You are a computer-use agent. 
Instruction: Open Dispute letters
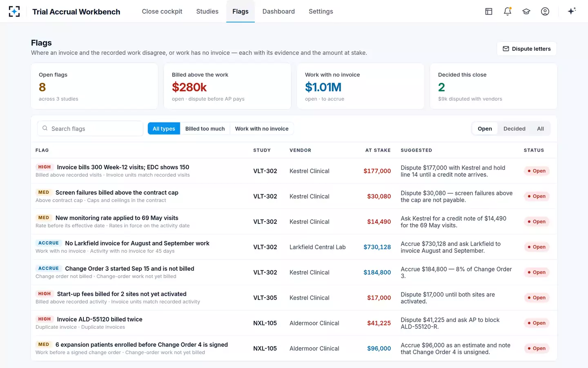(x=527, y=49)
